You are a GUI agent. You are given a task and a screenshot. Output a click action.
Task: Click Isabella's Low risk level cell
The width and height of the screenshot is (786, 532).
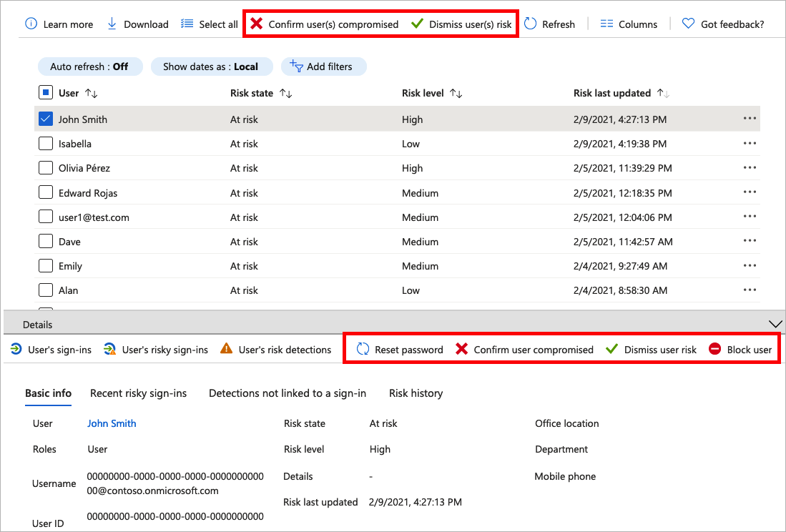click(x=411, y=144)
